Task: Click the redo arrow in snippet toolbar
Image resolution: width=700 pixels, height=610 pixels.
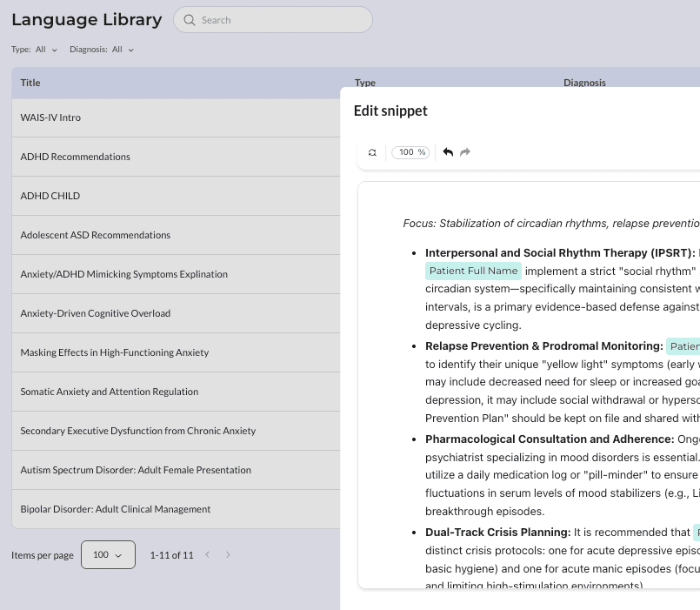Action: [x=465, y=151]
